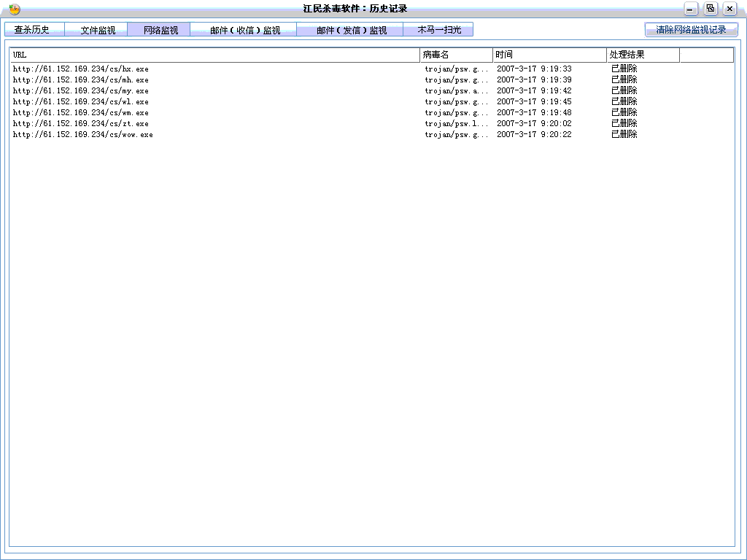Switch to the 文件监视 tab
The height and width of the screenshot is (560, 747).
coord(96,29)
